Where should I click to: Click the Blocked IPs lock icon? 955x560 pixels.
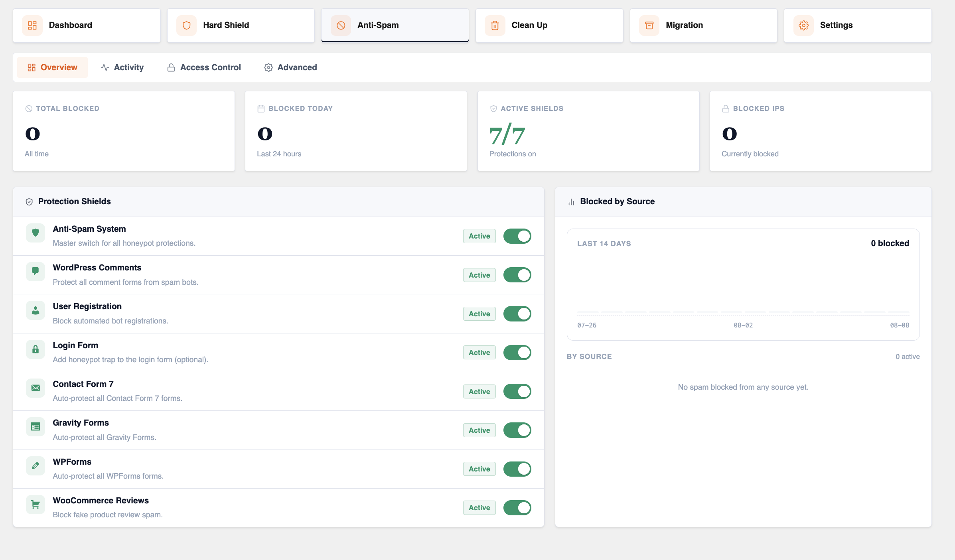pos(726,108)
